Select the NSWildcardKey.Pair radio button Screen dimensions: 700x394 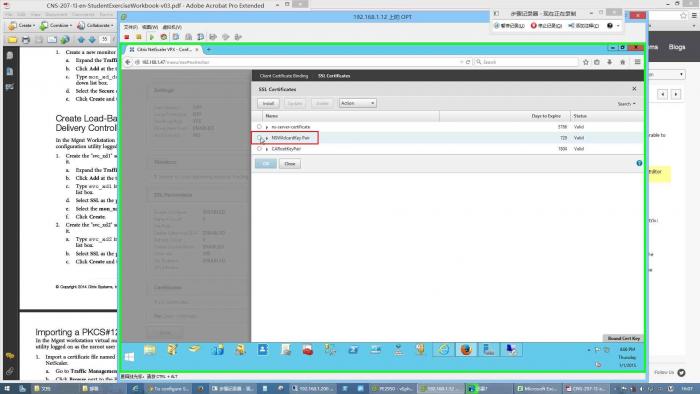tap(259, 138)
